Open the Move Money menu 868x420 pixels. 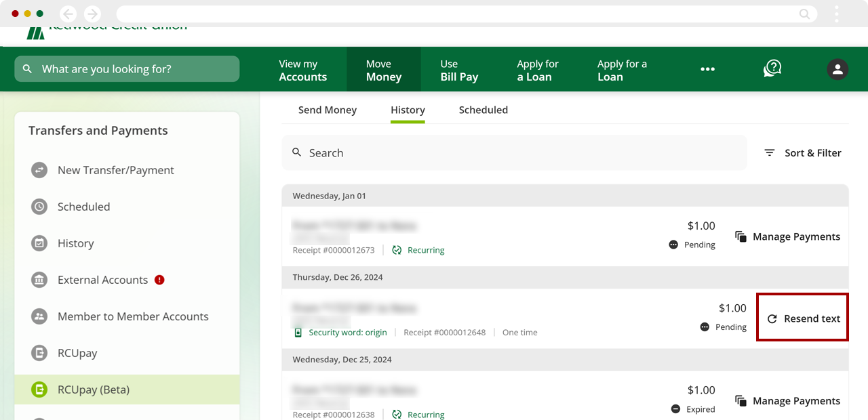[384, 70]
